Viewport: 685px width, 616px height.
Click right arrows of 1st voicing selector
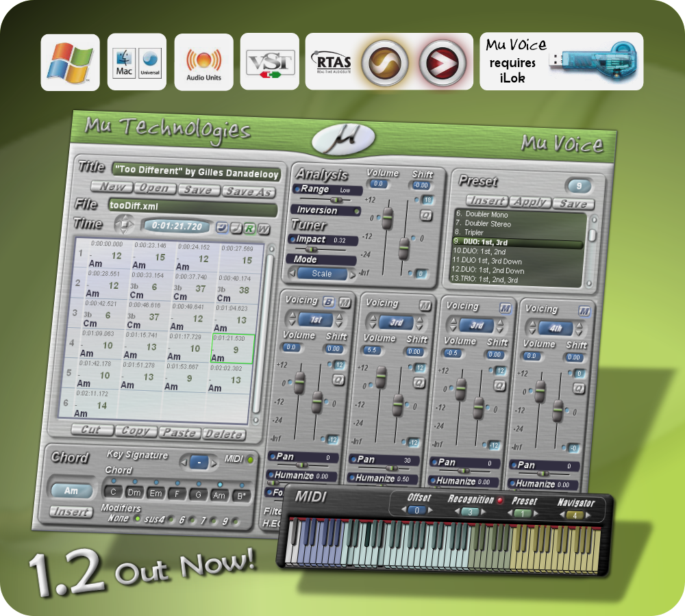click(339, 321)
